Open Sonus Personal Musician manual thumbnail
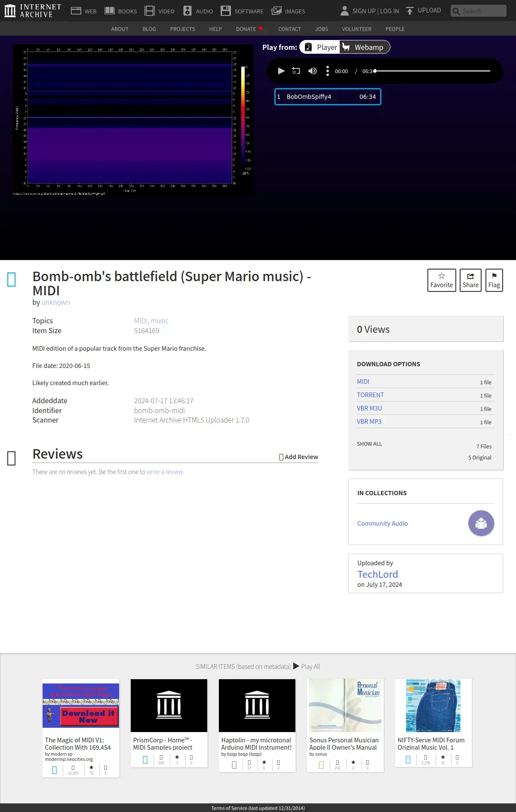The height and width of the screenshot is (812, 516). [345, 705]
